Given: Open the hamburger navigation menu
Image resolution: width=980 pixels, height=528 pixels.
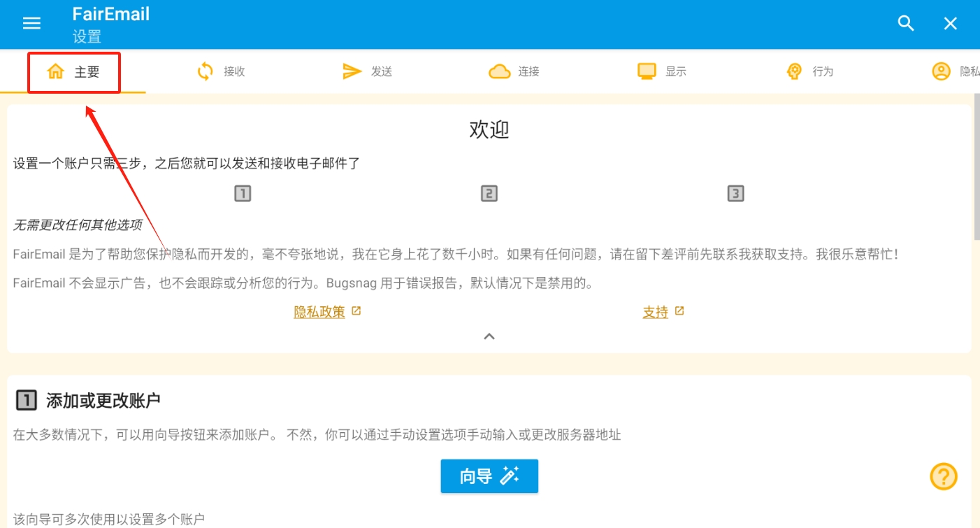Looking at the screenshot, I should coord(31,23).
